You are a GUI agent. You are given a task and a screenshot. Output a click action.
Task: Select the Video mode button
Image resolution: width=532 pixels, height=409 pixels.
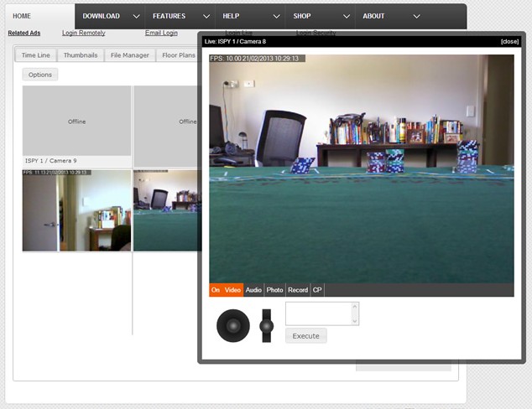click(x=232, y=290)
